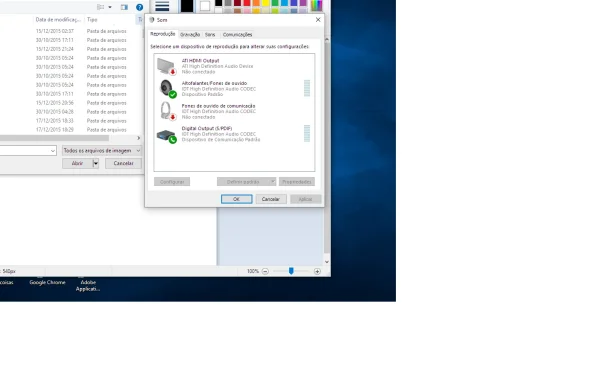Click the Abrir button

(x=77, y=163)
